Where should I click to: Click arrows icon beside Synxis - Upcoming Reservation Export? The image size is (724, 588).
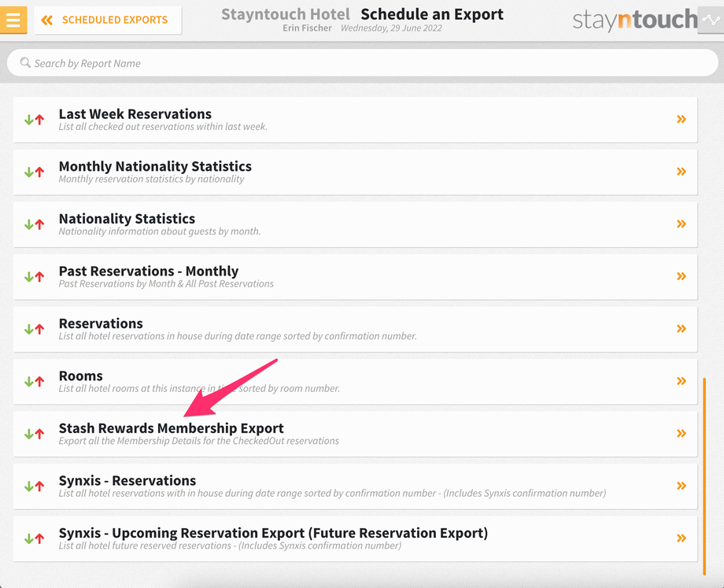click(34, 538)
